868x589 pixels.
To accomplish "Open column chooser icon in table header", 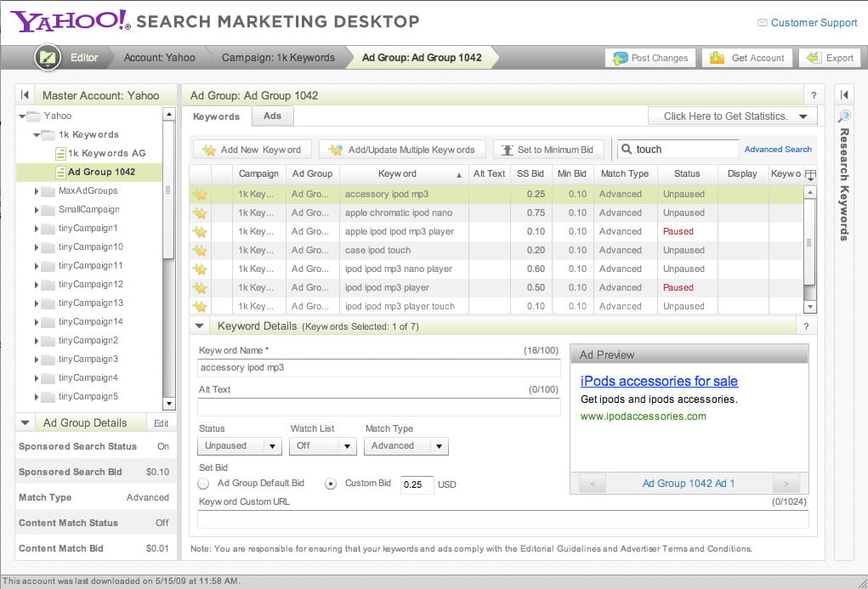I will (x=810, y=174).
